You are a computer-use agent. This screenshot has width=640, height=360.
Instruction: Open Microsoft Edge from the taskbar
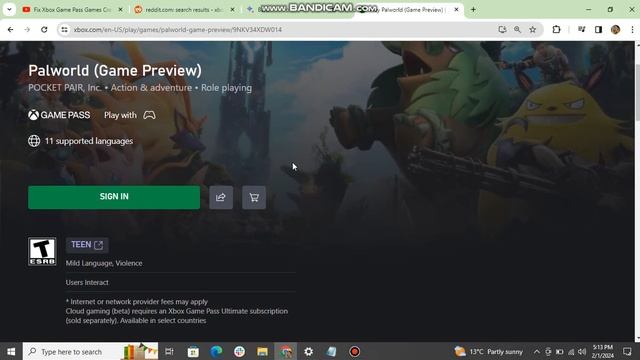(216, 351)
